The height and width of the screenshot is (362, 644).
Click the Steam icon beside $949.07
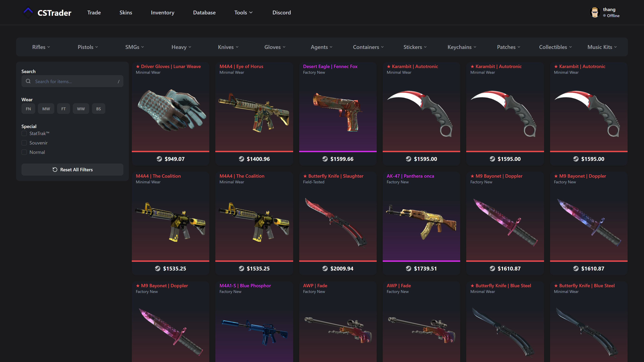click(159, 159)
